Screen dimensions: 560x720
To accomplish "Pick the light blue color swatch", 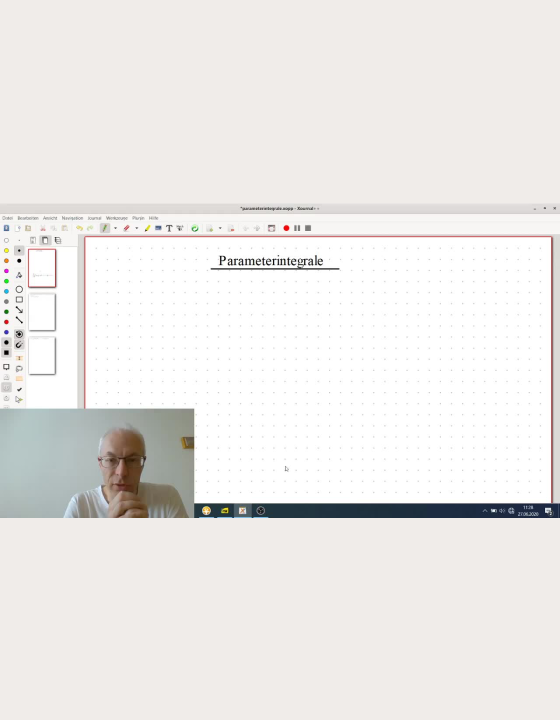I will 6,292.
